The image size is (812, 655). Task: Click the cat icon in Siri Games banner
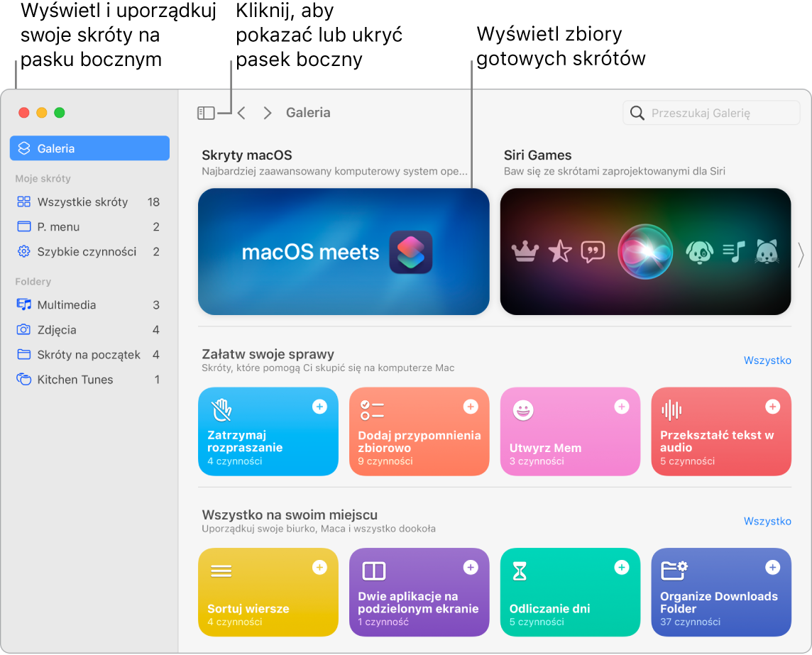coord(767,252)
